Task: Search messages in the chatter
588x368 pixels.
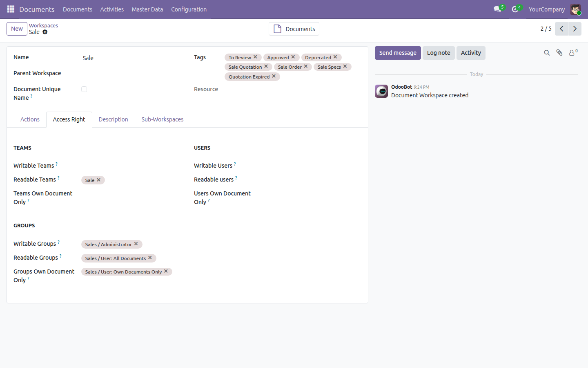Action: pos(547,53)
